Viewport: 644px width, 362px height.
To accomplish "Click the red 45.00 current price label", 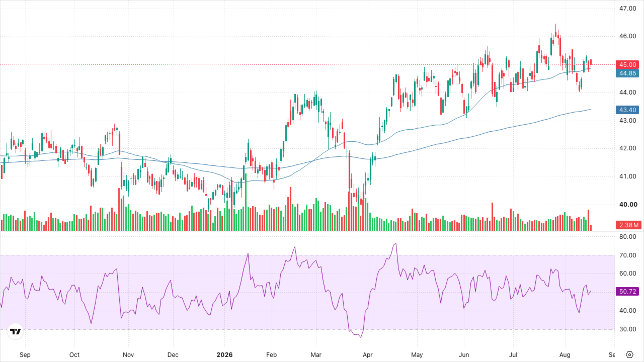I will (x=627, y=65).
